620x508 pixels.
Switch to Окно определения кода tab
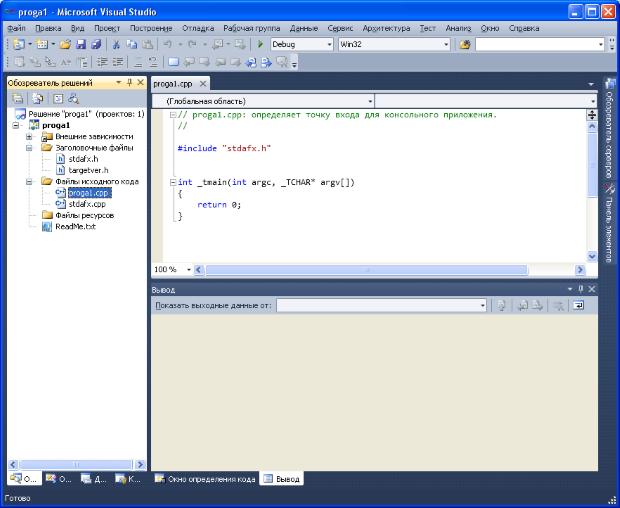pyautogui.click(x=204, y=479)
